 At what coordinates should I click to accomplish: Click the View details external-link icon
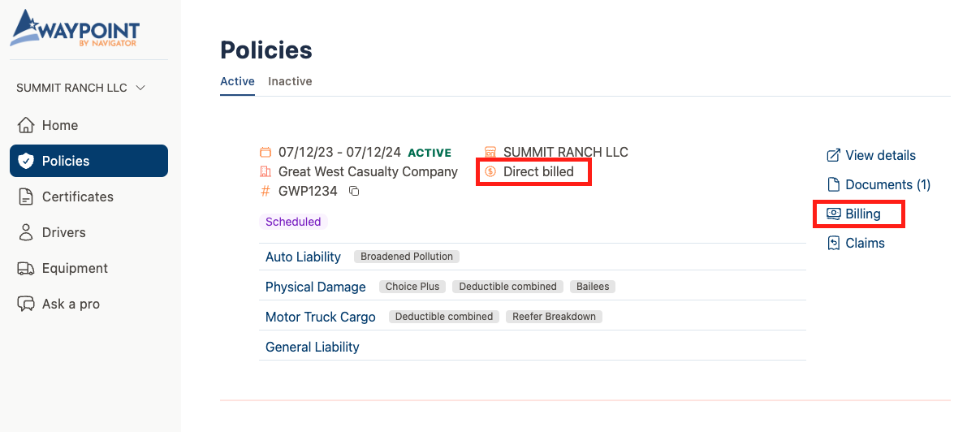(833, 155)
